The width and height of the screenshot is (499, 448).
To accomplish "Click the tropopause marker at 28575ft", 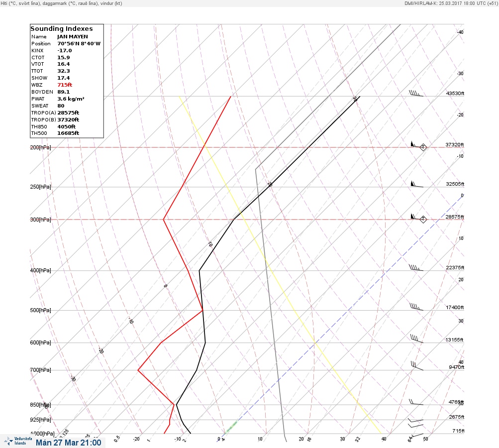I will point(423,219).
